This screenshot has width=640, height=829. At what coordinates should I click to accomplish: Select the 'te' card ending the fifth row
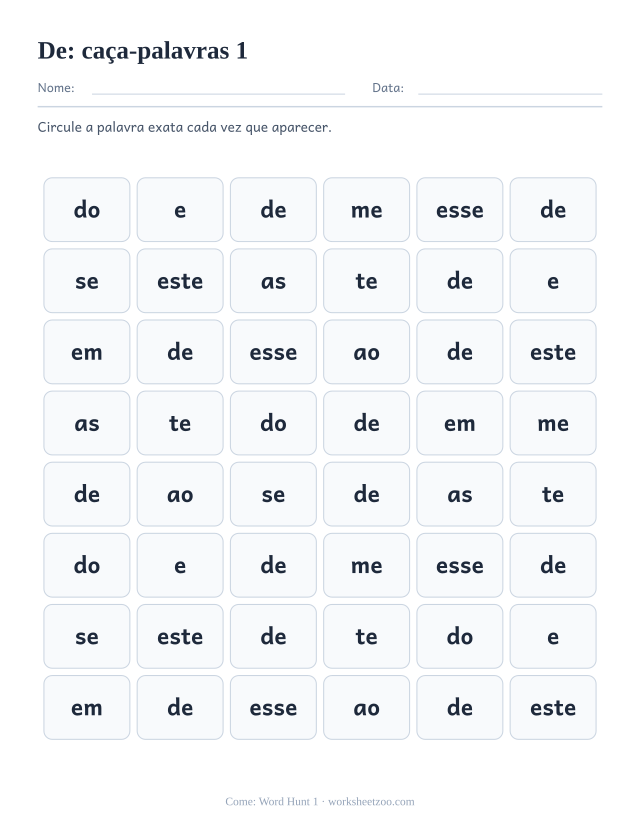pyautogui.click(x=553, y=494)
